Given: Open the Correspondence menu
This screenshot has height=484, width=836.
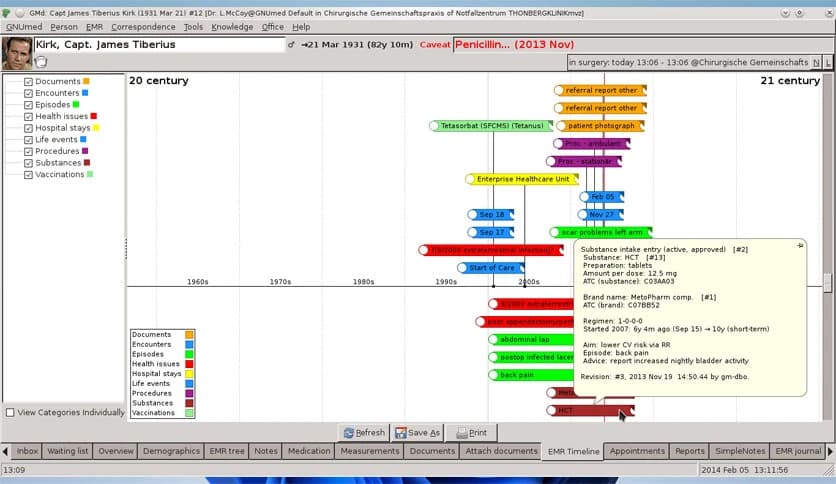Looking at the screenshot, I should tap(143, 27).
